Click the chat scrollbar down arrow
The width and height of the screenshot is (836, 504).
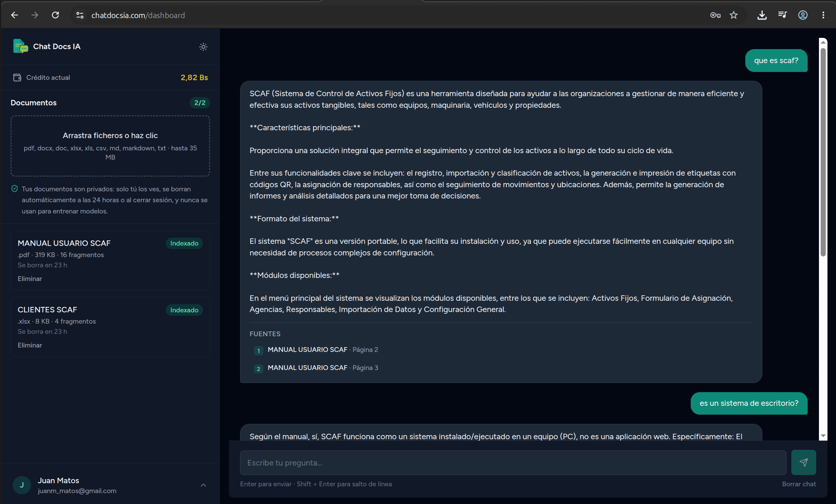[x=823, y=436]
